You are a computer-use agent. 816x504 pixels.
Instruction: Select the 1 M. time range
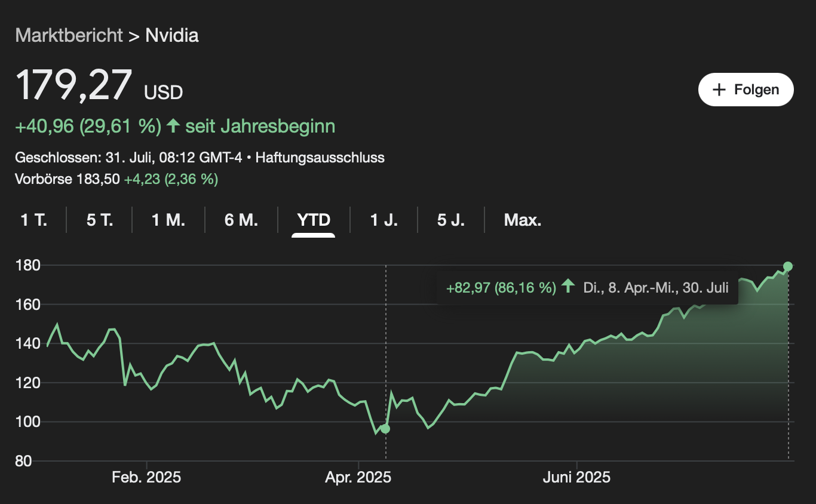pyautogui.click(x=168, y=220)
